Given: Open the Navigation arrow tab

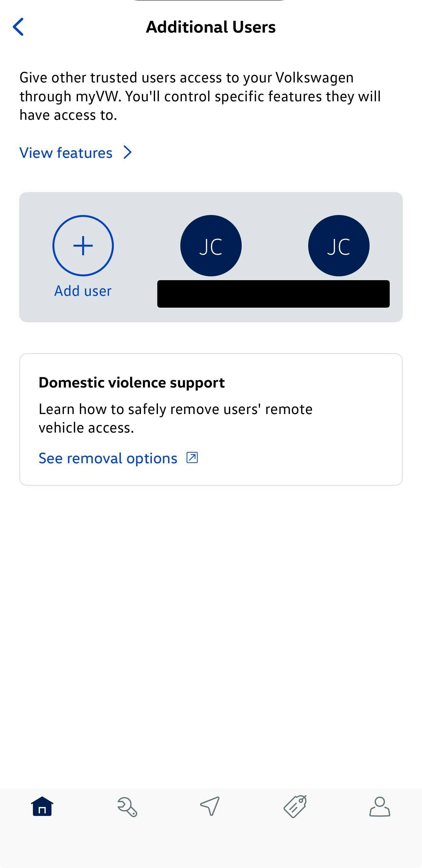Looking at the screenshot, I should pyautogui.click(x=210, y=806).
